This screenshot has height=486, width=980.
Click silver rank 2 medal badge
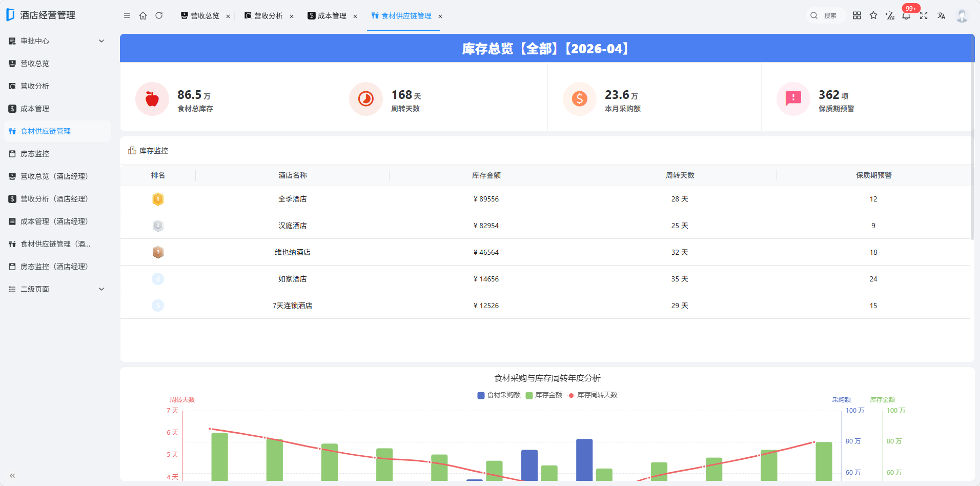pos(158,226)
